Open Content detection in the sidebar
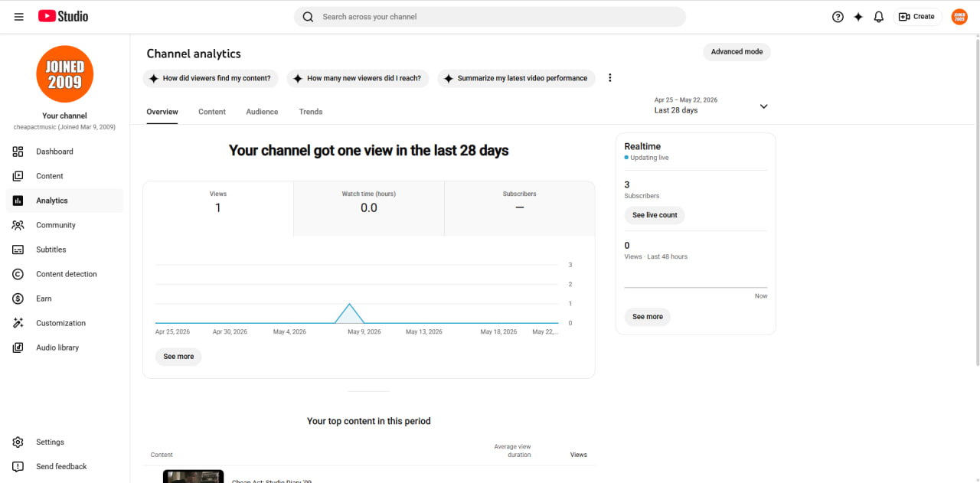The width and height of the screenshot is (980, 483). coord(65,274)
